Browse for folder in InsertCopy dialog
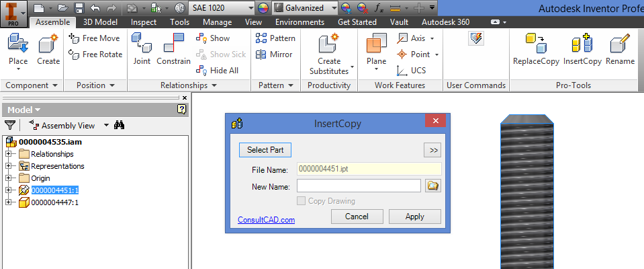The width and height of the screenshot is (644, 269). click(433, 186)
